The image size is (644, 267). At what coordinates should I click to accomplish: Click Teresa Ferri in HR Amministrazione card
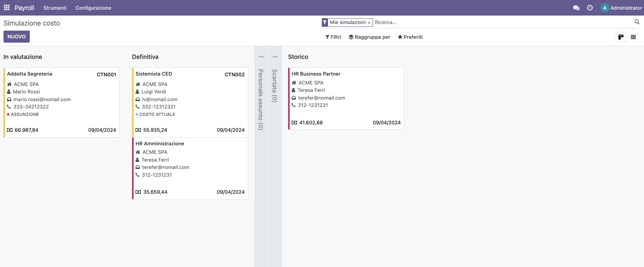tap(155, 160)
